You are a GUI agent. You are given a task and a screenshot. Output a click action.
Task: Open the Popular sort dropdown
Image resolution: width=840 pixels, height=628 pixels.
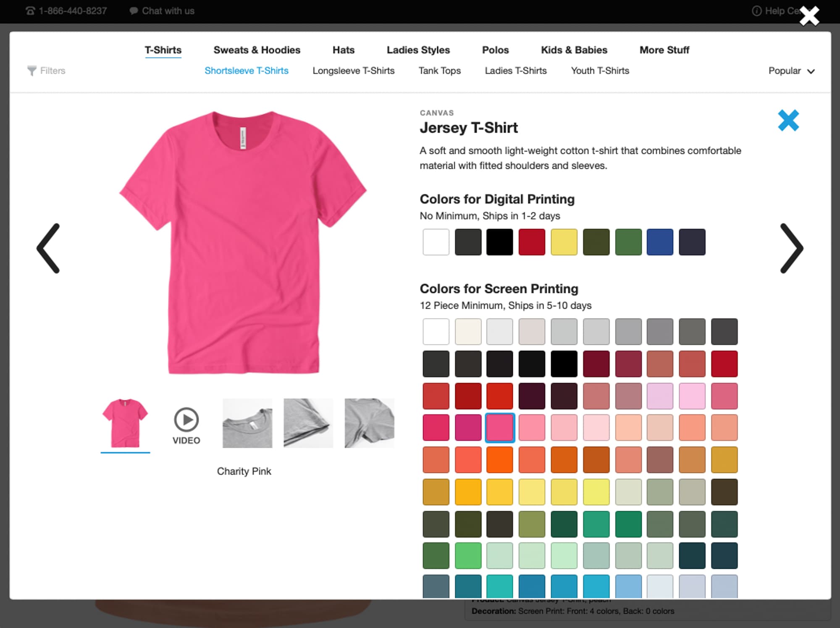[x=791, y=71]
